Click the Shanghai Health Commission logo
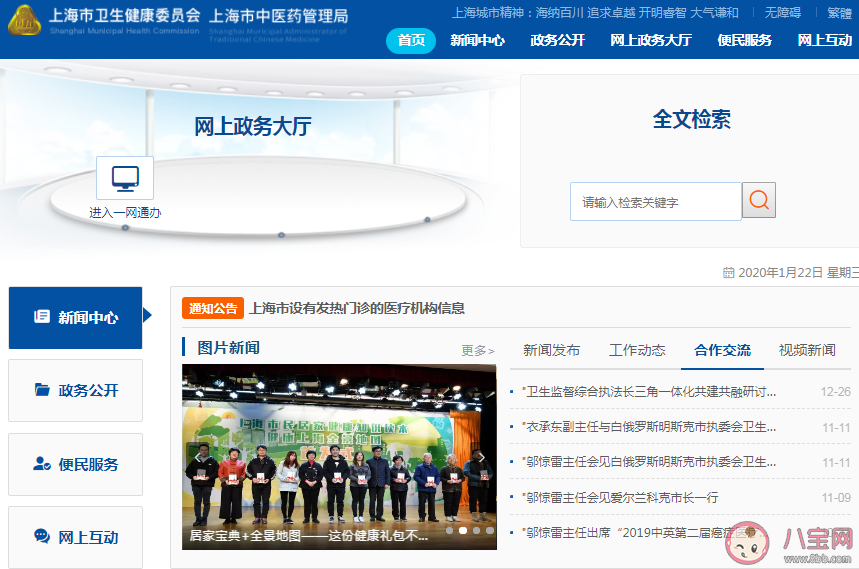Viewport: 859px width, 569px height. [24, 18]
